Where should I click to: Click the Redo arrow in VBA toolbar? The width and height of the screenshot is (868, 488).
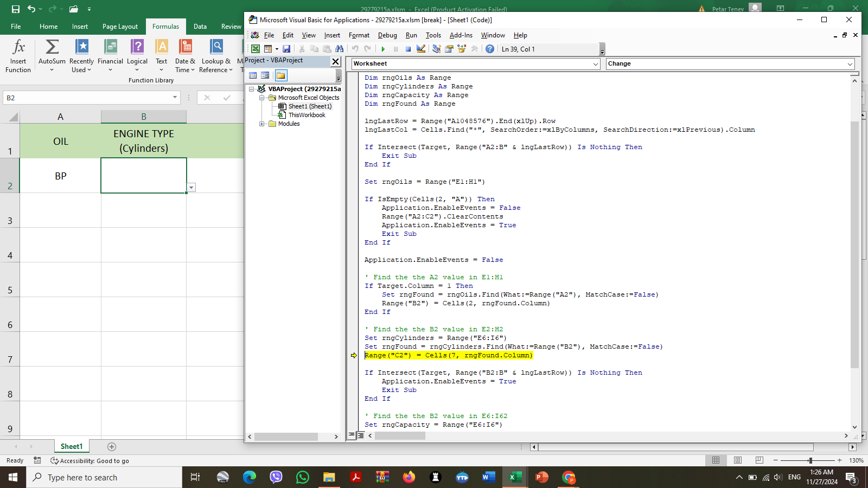[367, 49]
